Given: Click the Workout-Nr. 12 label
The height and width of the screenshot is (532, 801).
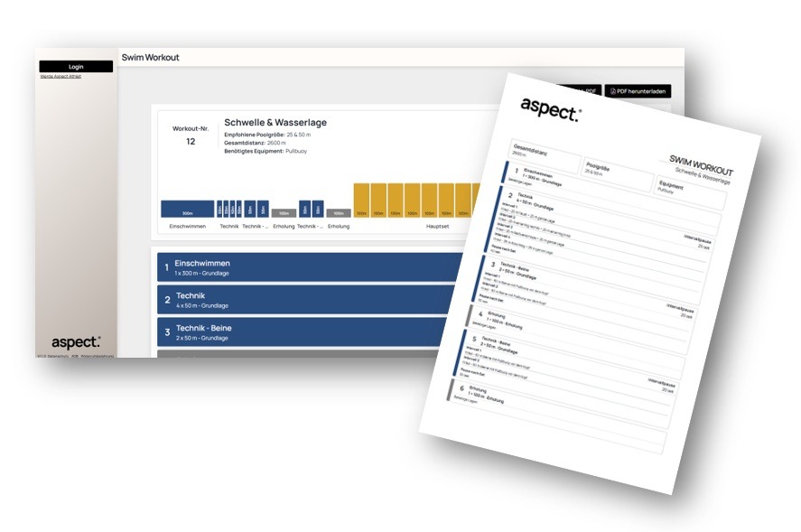Looking at the screenshot, I should coord(191,135).
